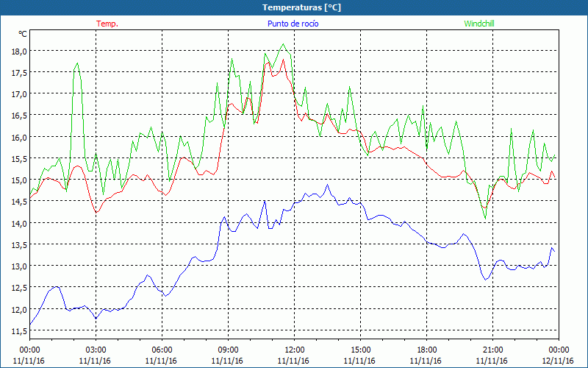
Task: Click the '14,5' y-axis value
Action: (x=19, y=202)
